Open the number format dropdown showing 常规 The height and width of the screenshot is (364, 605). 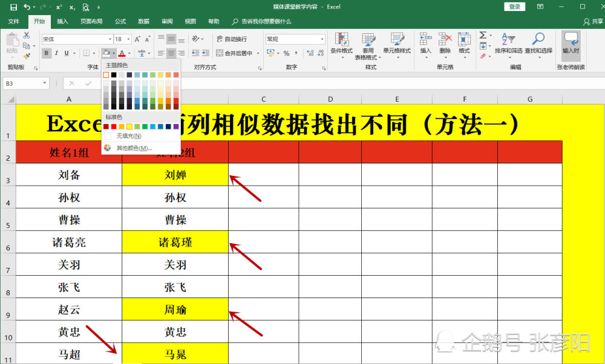pos(322,39)
